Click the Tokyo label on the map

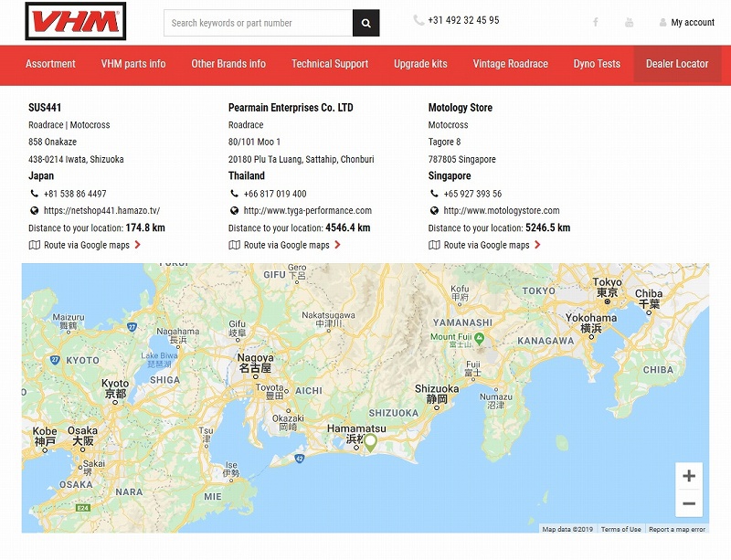pyautogui.click(x=607, y=287)
